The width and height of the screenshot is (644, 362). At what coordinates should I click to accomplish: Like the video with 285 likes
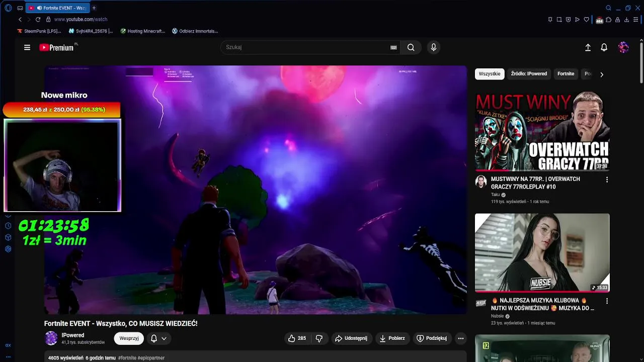(297, 338)
